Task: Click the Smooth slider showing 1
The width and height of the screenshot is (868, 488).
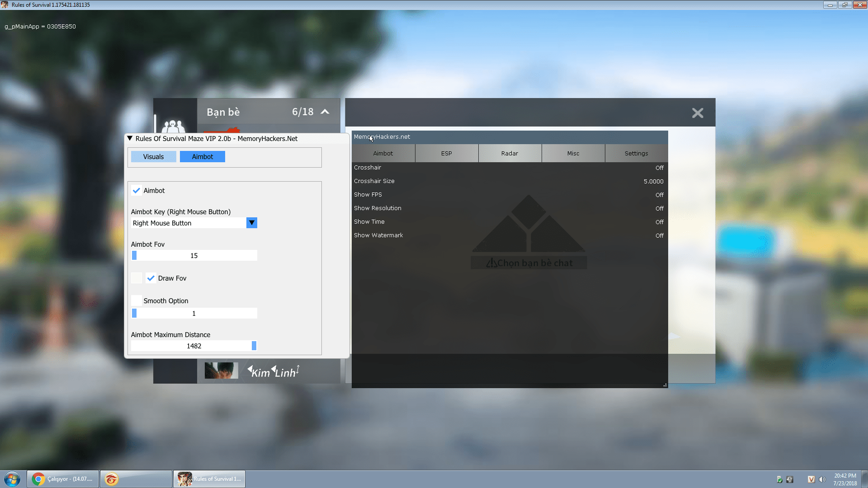Action: pyautogui.click(x=194, y=313)
